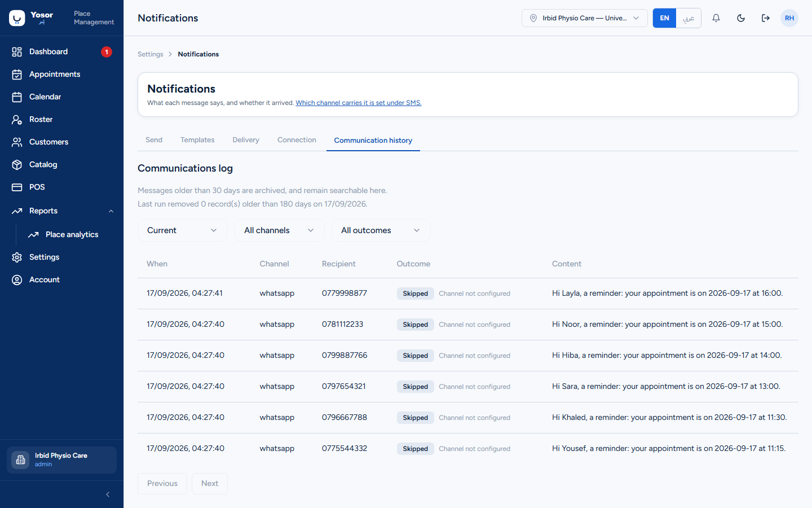Open the notifications bell icon
The height and width of the screenshot is (508, 812).
coord(716,18)
